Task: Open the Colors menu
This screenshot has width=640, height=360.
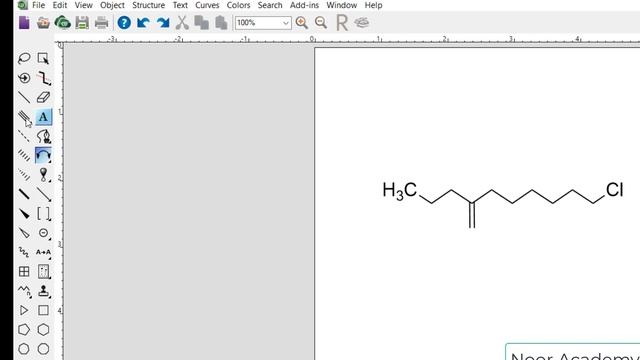Action: (x=238, y=5)
